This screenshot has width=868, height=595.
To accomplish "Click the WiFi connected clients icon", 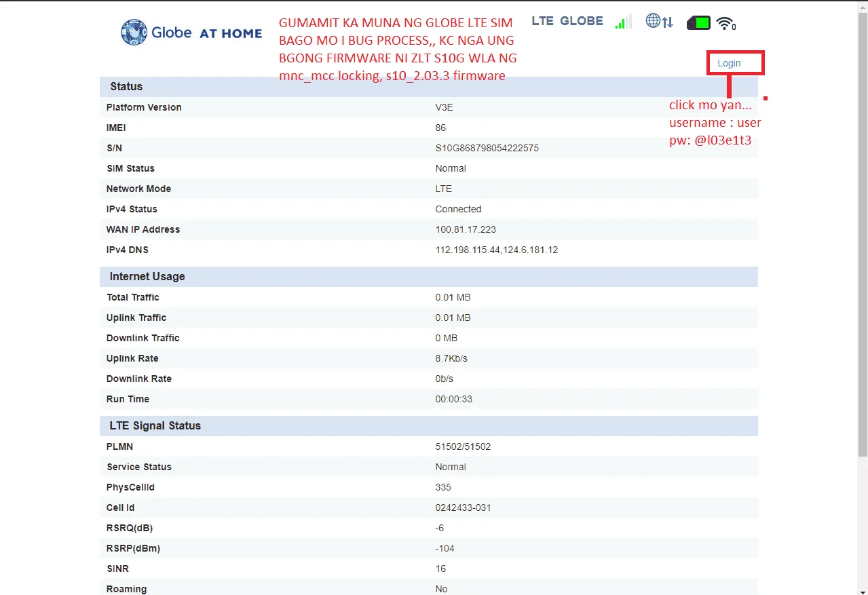I will 725,24.
